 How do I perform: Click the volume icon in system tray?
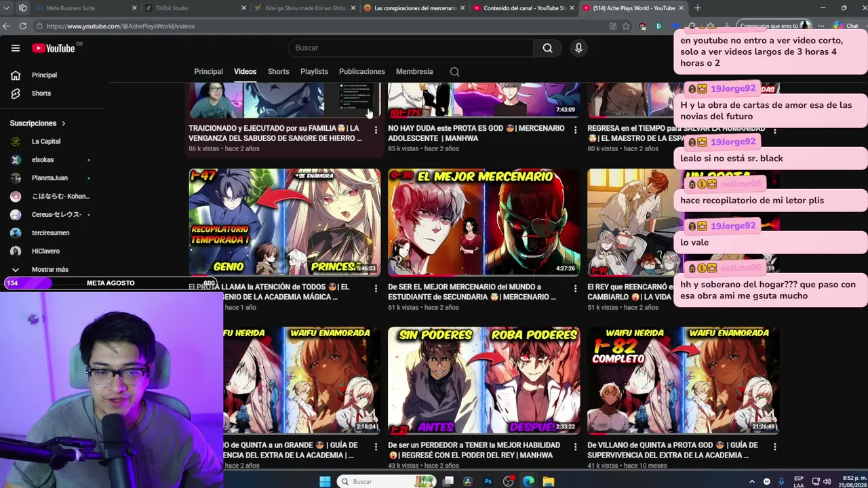tap(827, 481)
